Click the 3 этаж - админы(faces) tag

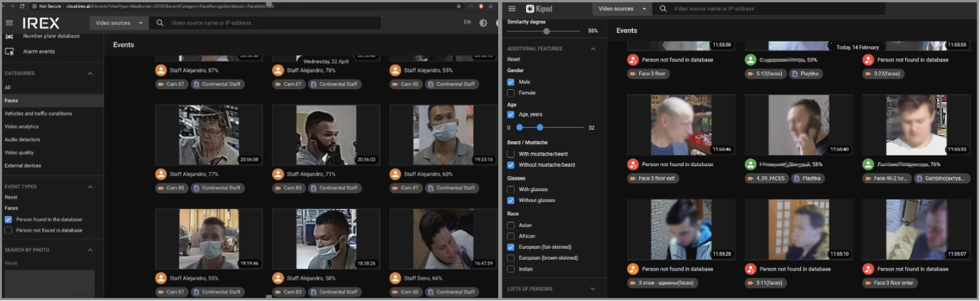663,282
